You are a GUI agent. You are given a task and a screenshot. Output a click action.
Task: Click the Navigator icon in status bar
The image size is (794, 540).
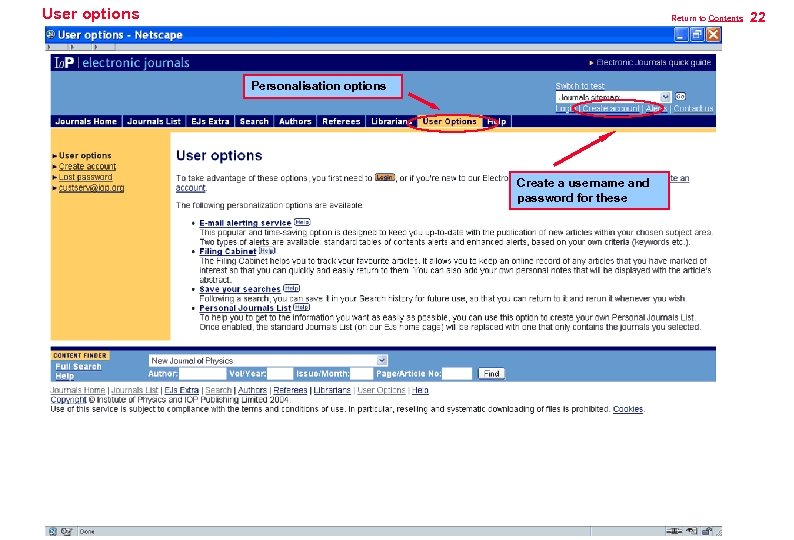pyautogui.click(x=52, y=531)
